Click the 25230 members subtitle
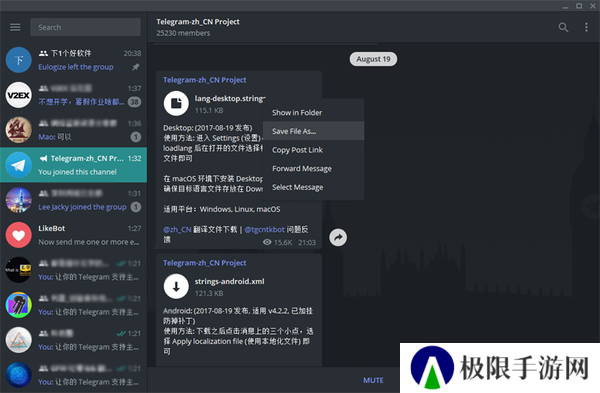Screen dimensions: 600x393 pos(183,33)
